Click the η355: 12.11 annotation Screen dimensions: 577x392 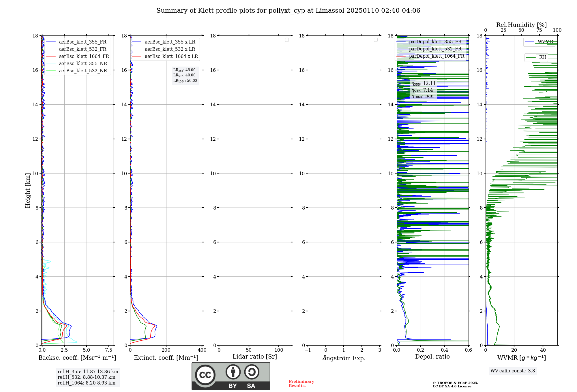coord(423,84)
